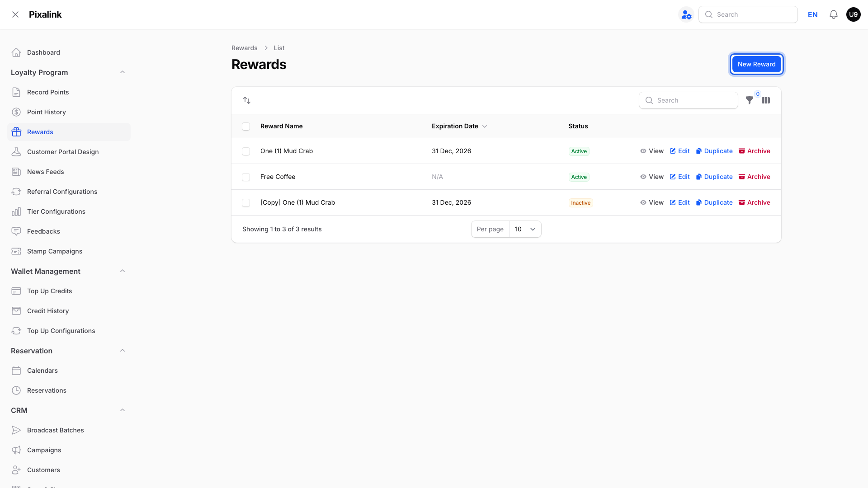Viewport: 868px width, 488px height.
Task: Edit the Free Coffee reward
Action: (679, 177)
